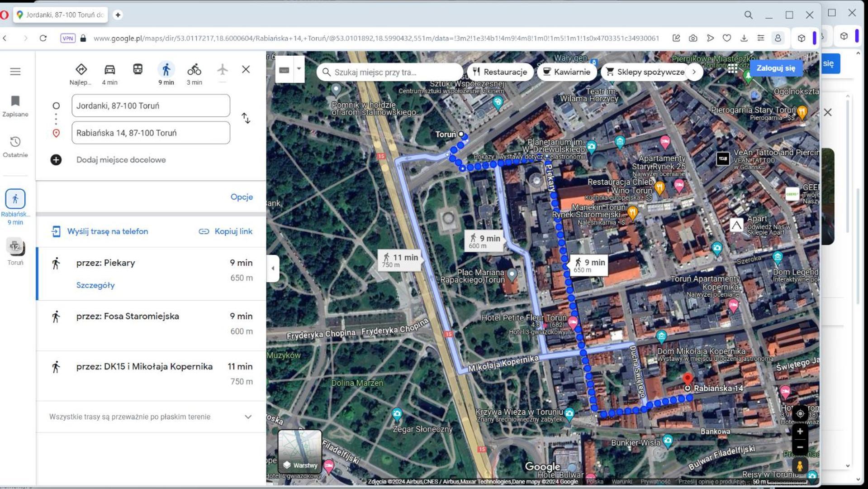Click Hotel Petite Fleur marker
This screenshot has height=489, width=868.
point(573,323)
